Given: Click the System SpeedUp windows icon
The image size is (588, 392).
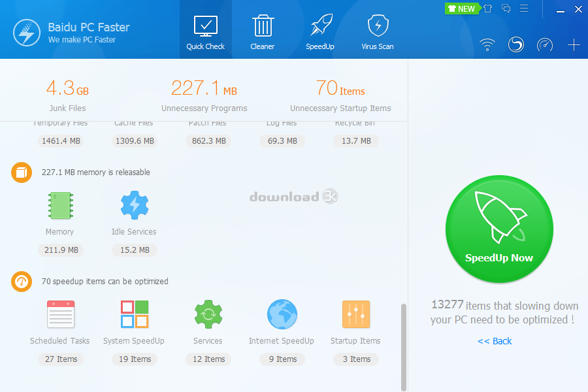Looking at the screenshot, I should [x=135, y=314].
